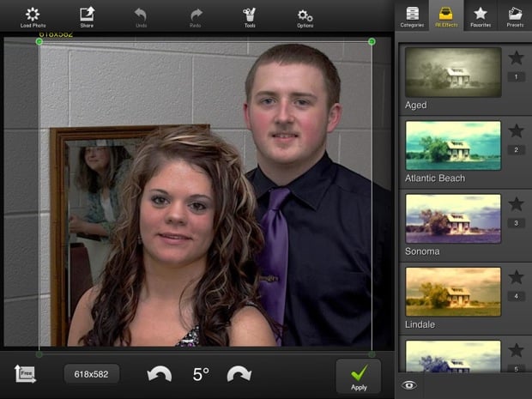Screen dimensions: 532x399
Task: Open the Favorites tab
Action: 481,16
